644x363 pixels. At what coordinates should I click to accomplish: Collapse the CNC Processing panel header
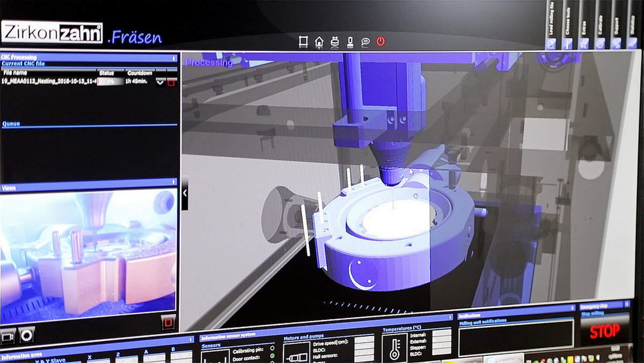pos(89,57)
